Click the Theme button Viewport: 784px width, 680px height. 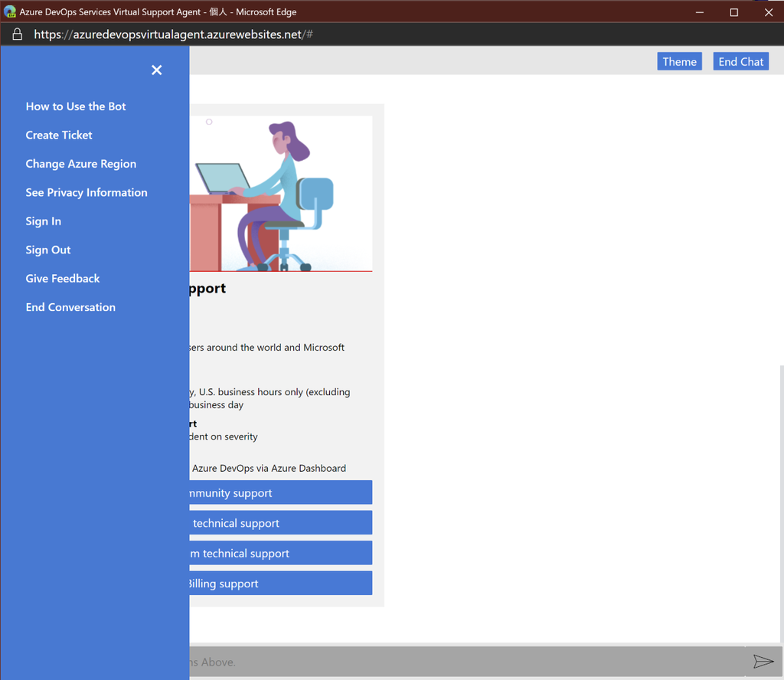click(x=680, y=61)
